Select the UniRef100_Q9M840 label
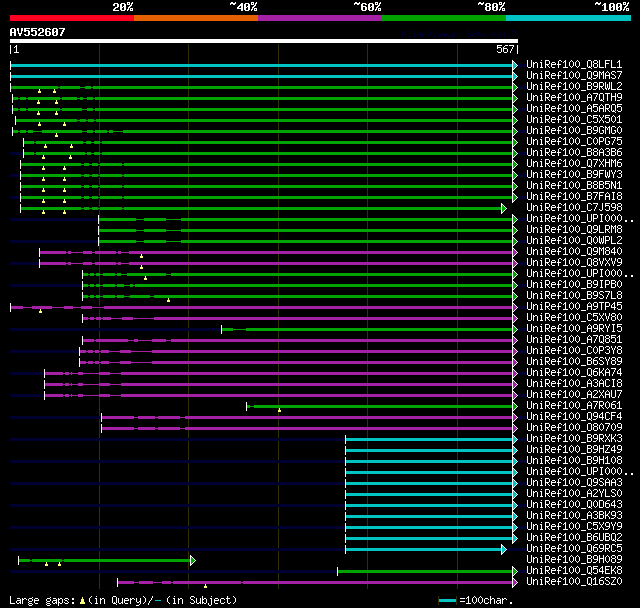 (576, 251)
